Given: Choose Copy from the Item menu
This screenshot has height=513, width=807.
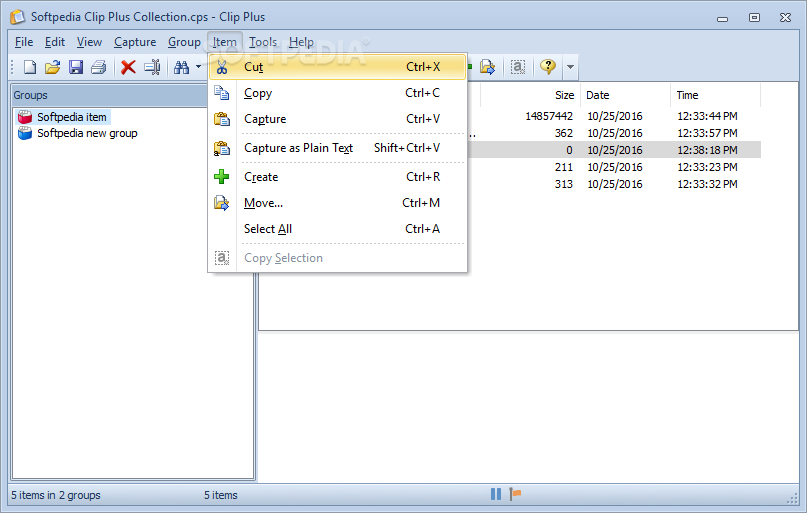Looking at the screenshot, I should [x=338, y=93].
